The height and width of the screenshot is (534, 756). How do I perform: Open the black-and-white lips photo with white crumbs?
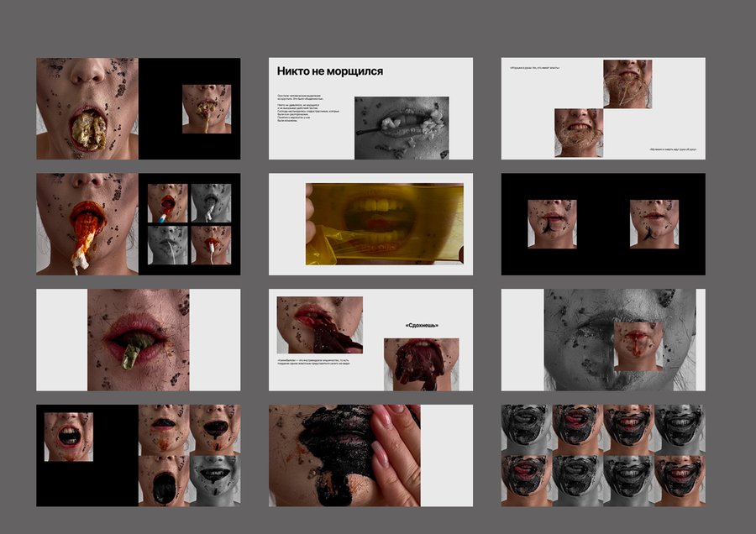pyautogui.click(x=402, y=128)
